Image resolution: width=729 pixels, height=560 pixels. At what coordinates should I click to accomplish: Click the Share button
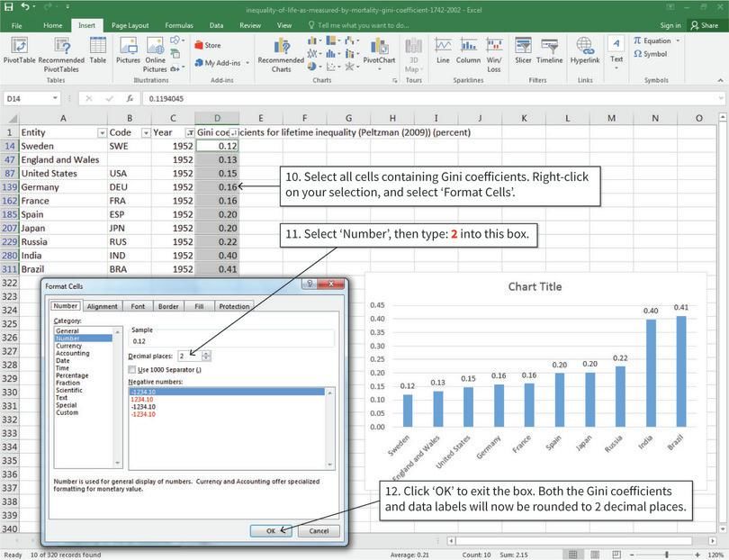click(x=705, y=25)
